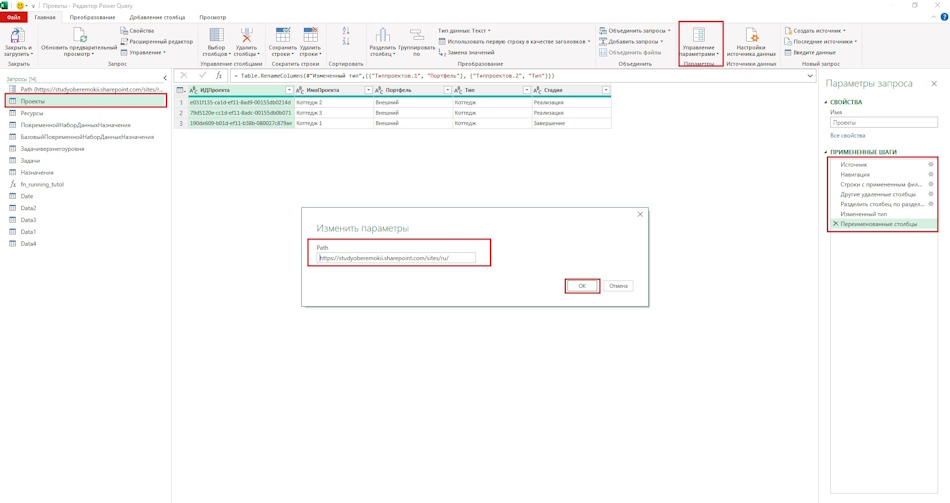
Task: Click the Все свойства link
Action: click(847, 136)
